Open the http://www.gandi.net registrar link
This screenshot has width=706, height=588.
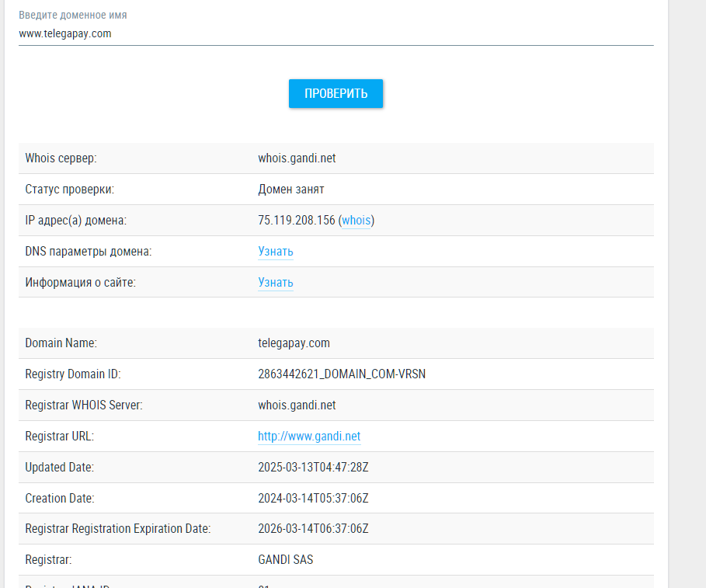309,437
